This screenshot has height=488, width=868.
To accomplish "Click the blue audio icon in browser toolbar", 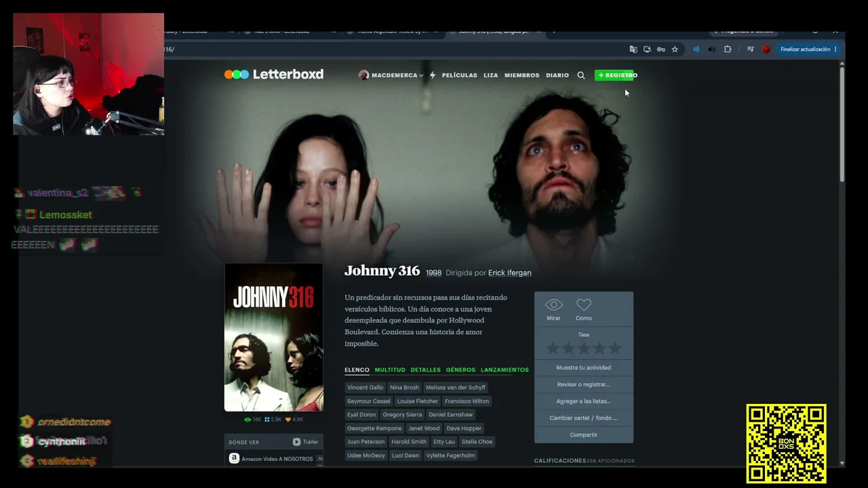I will tap(696, 49).
